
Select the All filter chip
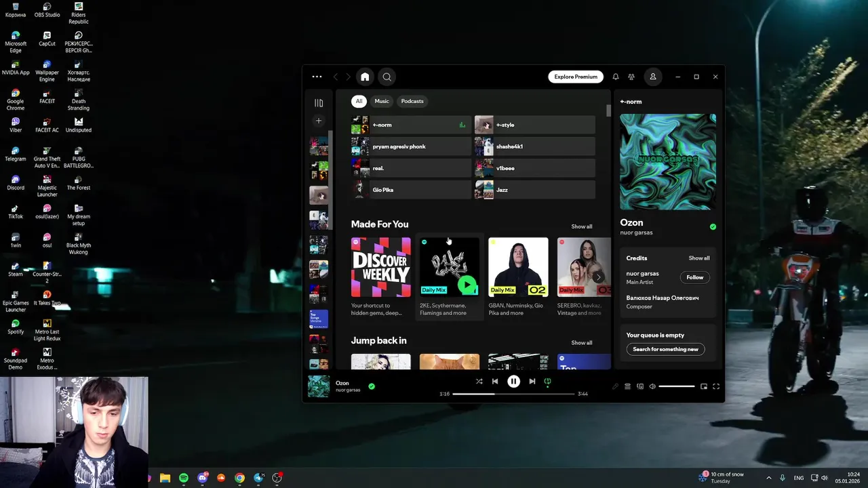coord(359,101)
